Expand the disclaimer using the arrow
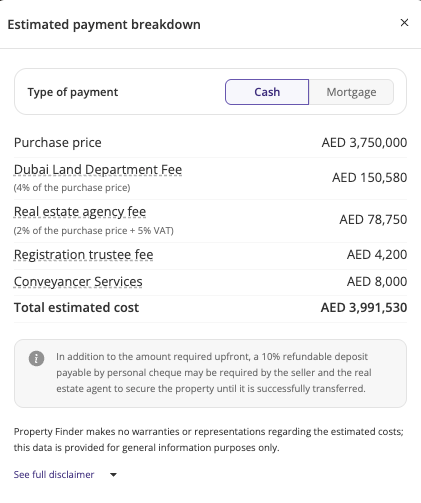Viewport: 421px width, 503px height. (x=113, y=475)
